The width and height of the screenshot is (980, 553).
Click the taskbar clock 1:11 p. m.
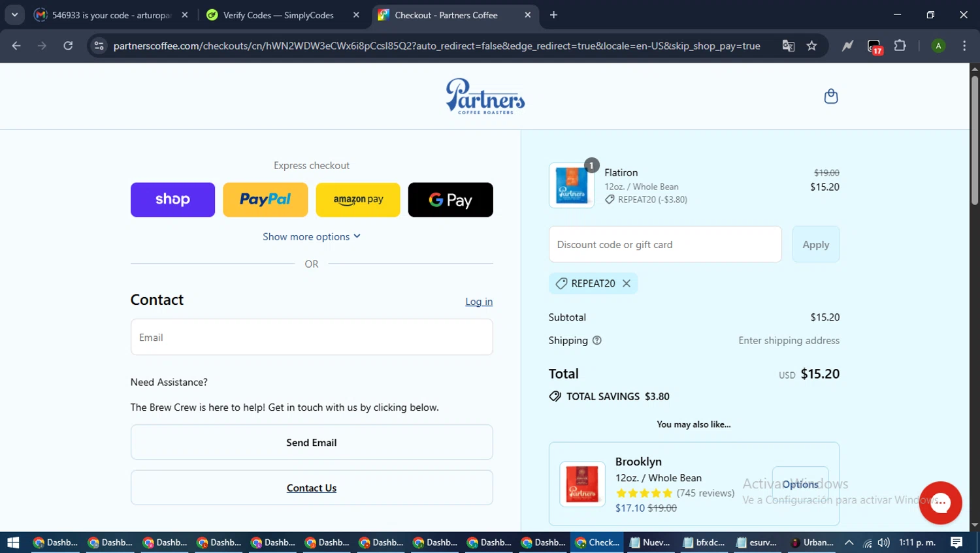pyautogui.click(x=917, y=543)
